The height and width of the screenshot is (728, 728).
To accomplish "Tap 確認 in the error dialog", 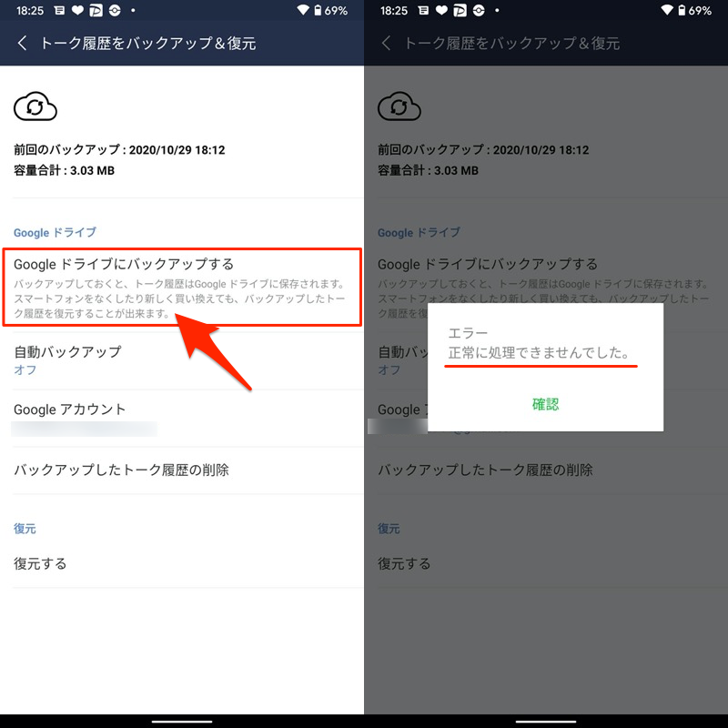I will point(545,404).
